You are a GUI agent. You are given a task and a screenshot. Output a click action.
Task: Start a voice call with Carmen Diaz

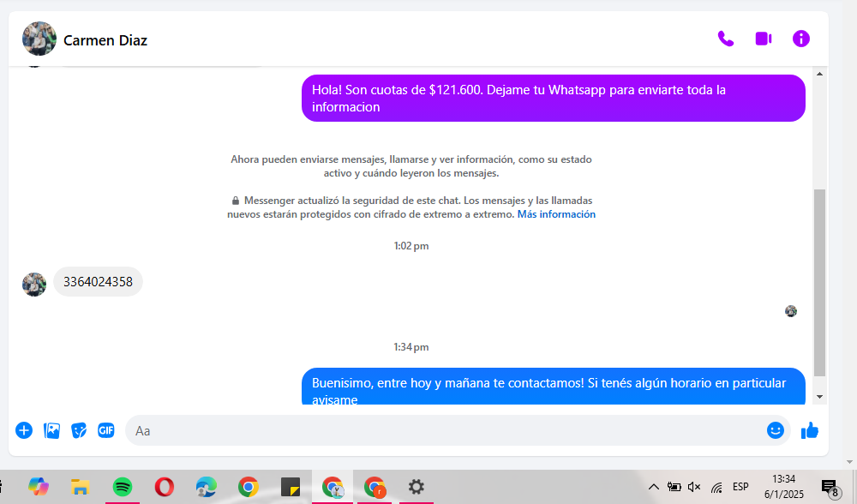[725, 39]
